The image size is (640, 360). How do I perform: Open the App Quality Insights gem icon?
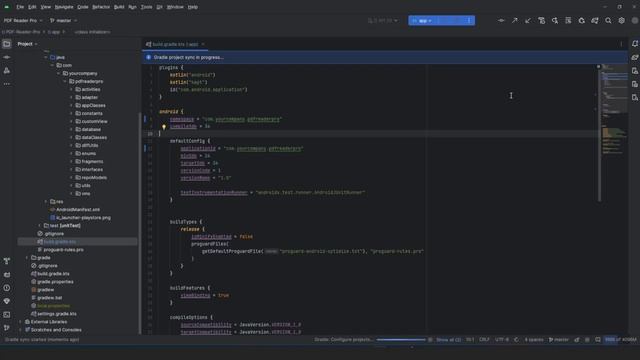click(x=7, y=301)
